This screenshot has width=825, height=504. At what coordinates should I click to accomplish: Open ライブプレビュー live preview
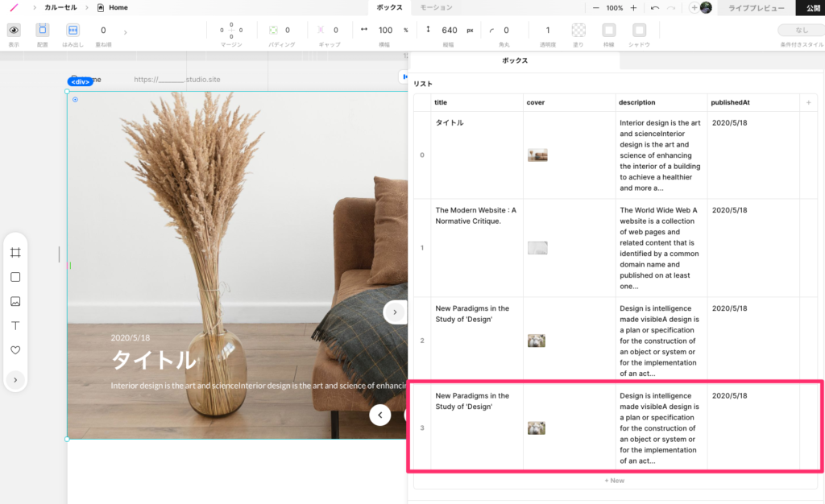click(x=756, y=8)
